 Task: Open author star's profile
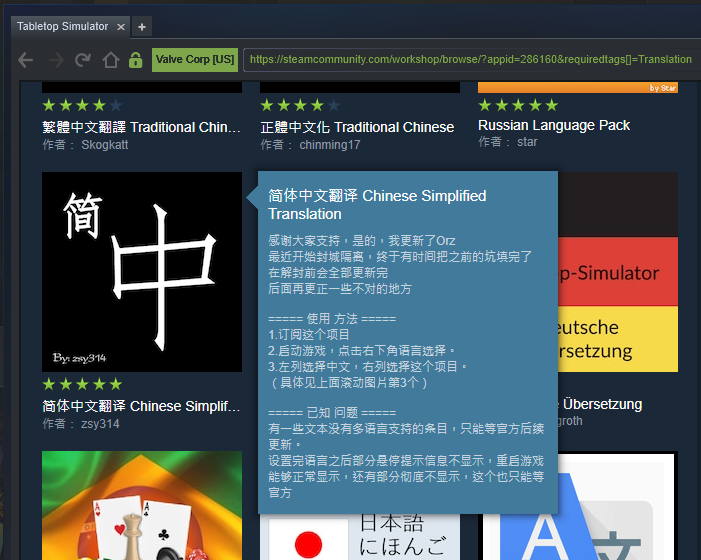click(x=527, y=142)
